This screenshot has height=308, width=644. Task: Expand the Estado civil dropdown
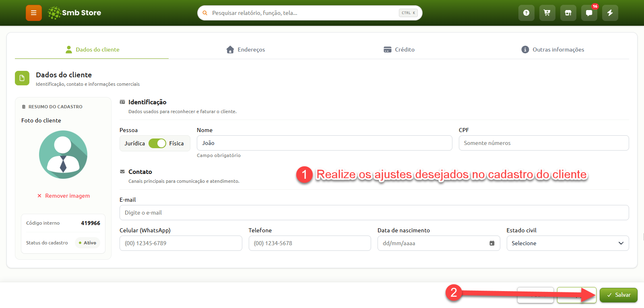[x=568, y=243]
